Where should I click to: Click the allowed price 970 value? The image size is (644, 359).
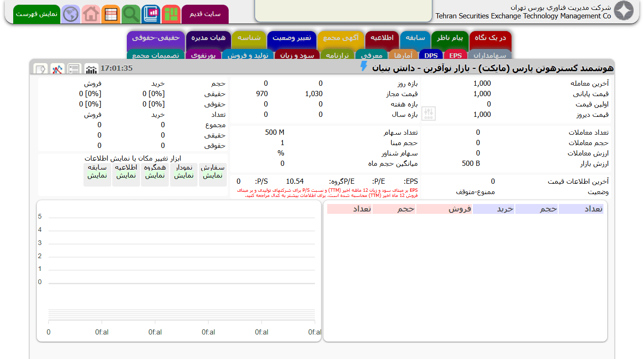[x=262, y=94]
